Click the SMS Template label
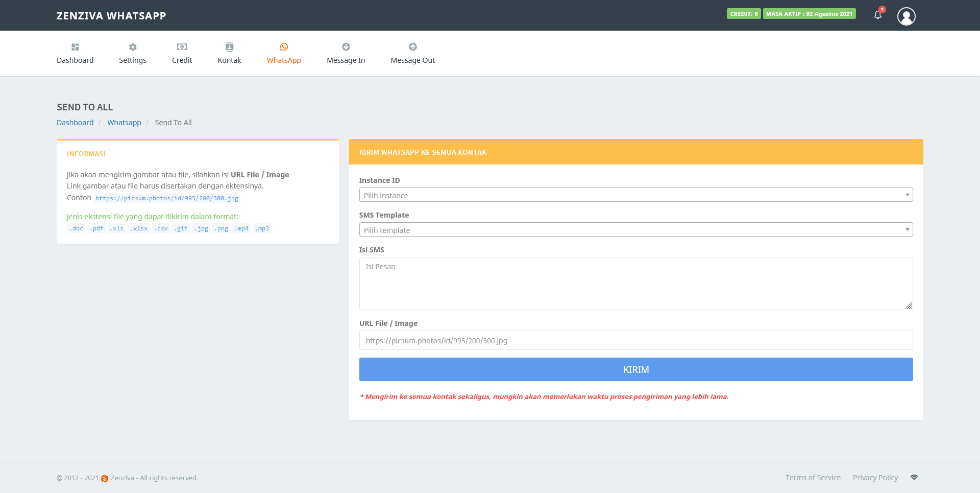This screenshot has width=980, height=493. 384,215
